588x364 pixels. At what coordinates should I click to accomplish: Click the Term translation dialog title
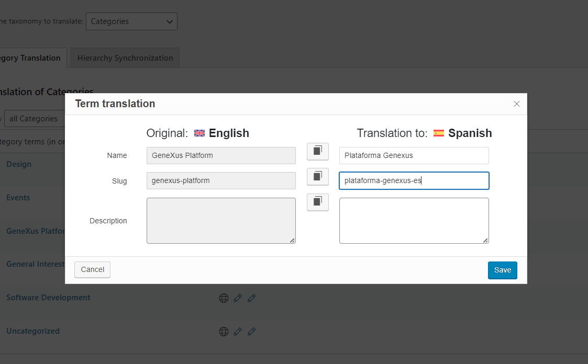(115, 104)
